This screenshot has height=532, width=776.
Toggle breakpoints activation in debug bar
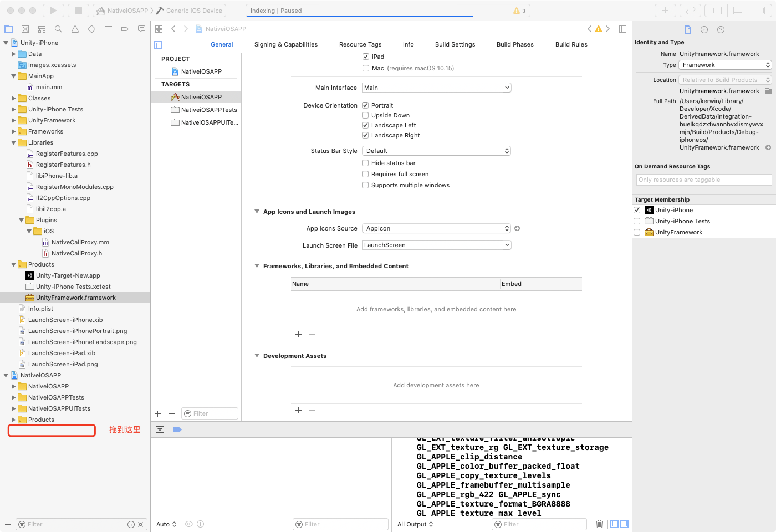click(177, 429)
